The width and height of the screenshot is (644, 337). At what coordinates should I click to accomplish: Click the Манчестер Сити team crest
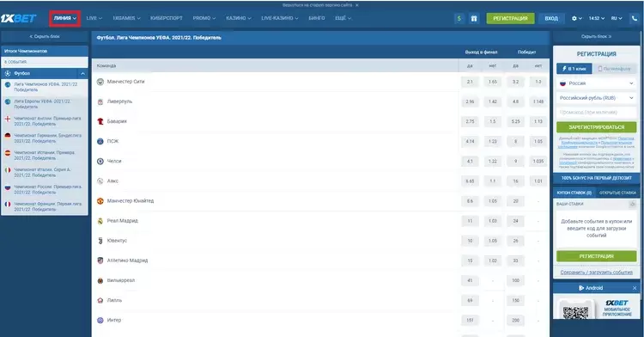[100, 82]
